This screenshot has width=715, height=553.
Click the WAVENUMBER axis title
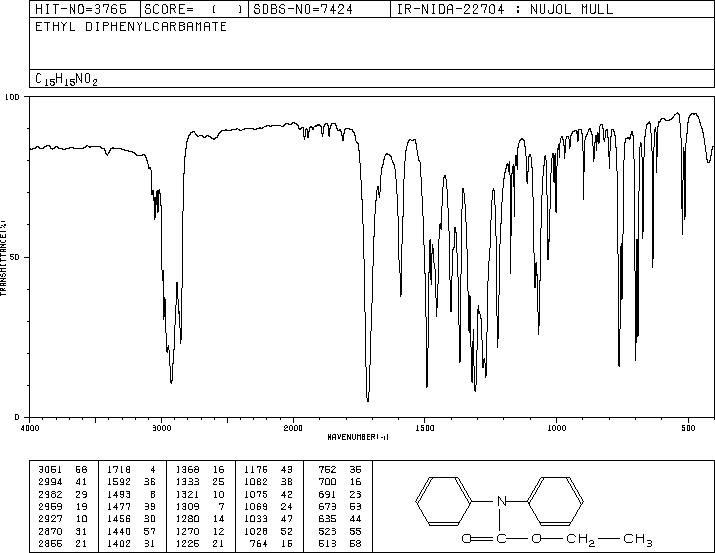pos(358,437)
